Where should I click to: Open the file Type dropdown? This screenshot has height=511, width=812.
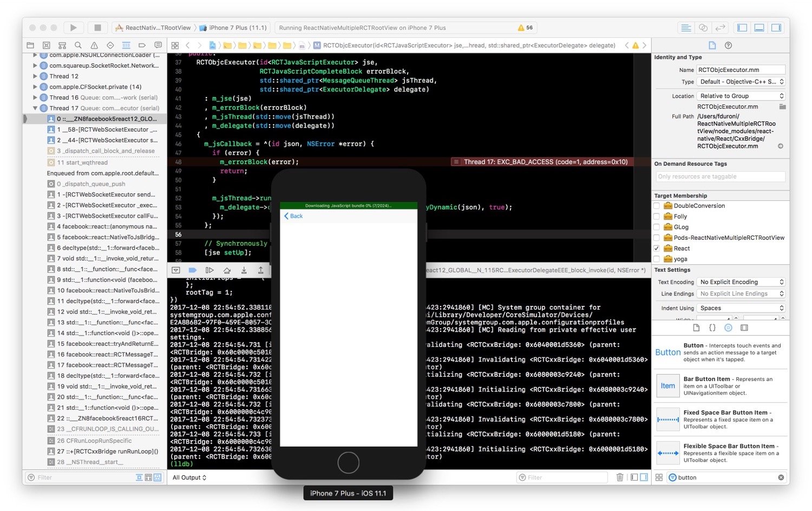[741, 82]
